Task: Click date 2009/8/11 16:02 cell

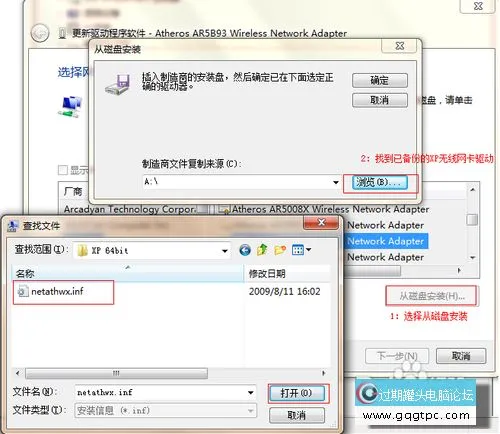Action: point(285,291)
